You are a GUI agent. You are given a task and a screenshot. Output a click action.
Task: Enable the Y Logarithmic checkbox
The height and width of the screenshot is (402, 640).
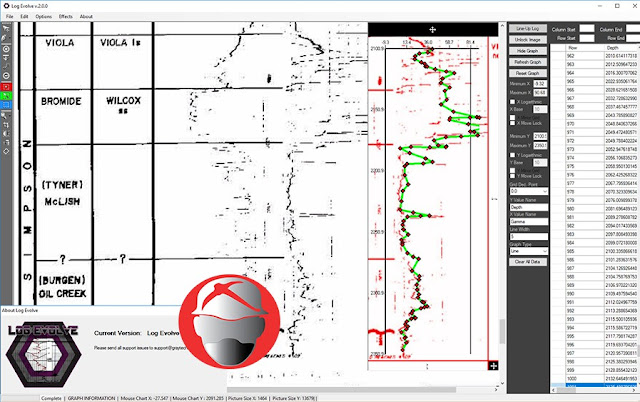click(512, 155)
